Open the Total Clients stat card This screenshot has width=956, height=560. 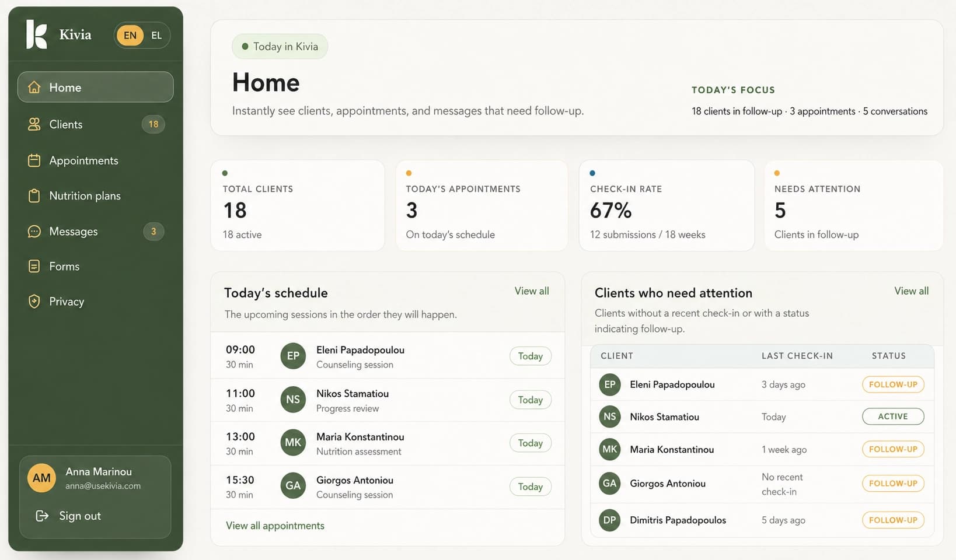point(298,206)
